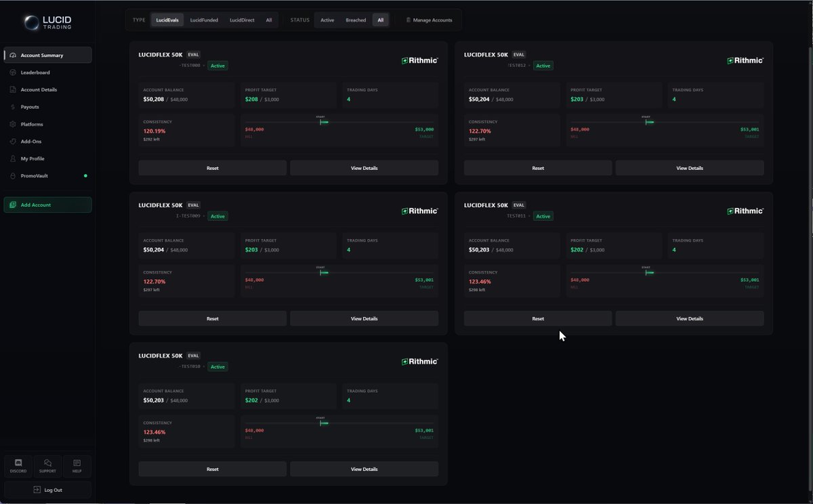
Task: Click the TEST008 profit progress bar marker
Action: click(x=324, y=122)
